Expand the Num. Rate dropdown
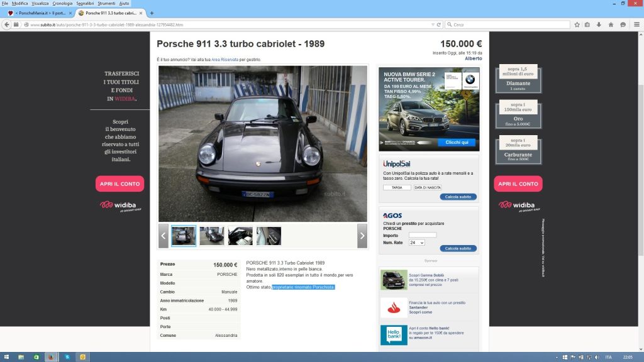The image size is (644, 362). pos(417,243)
